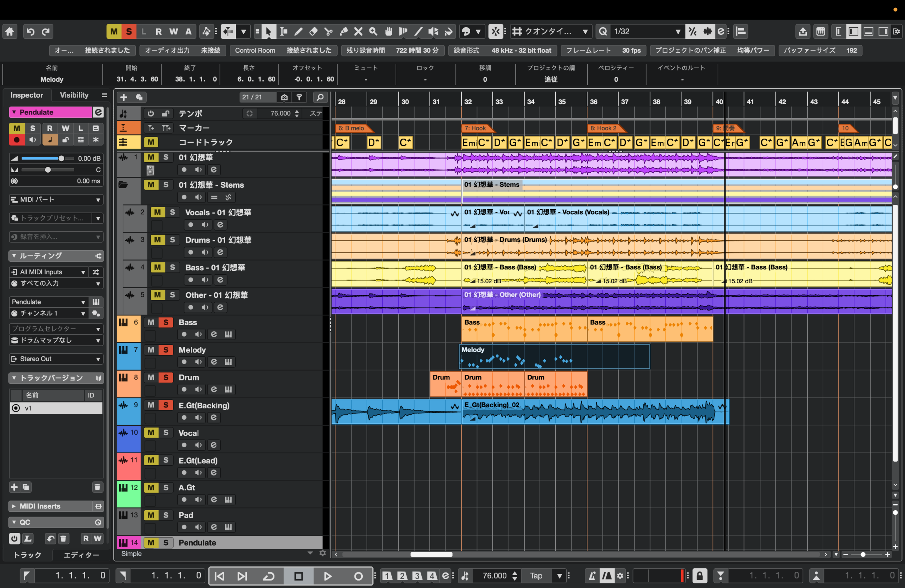Adjust the Pendulate volume fader
The height and width of the screenshot is (588, 905).
pyautogui.click(x=61, y=159)
